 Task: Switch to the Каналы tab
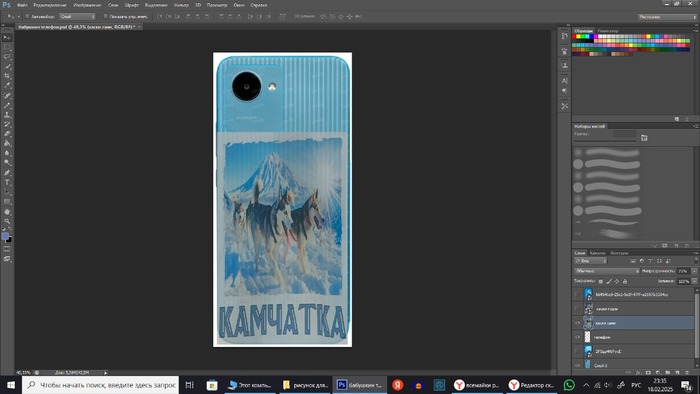(597, 253)
